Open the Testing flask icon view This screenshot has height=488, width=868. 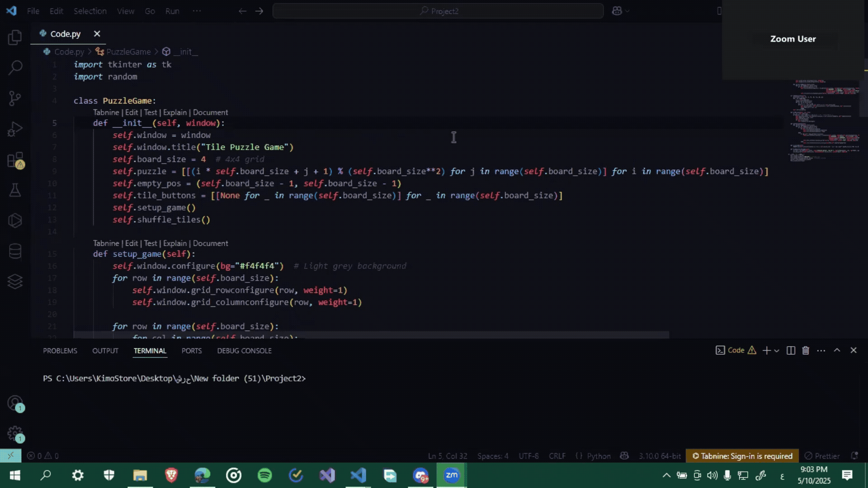point(15,190)
